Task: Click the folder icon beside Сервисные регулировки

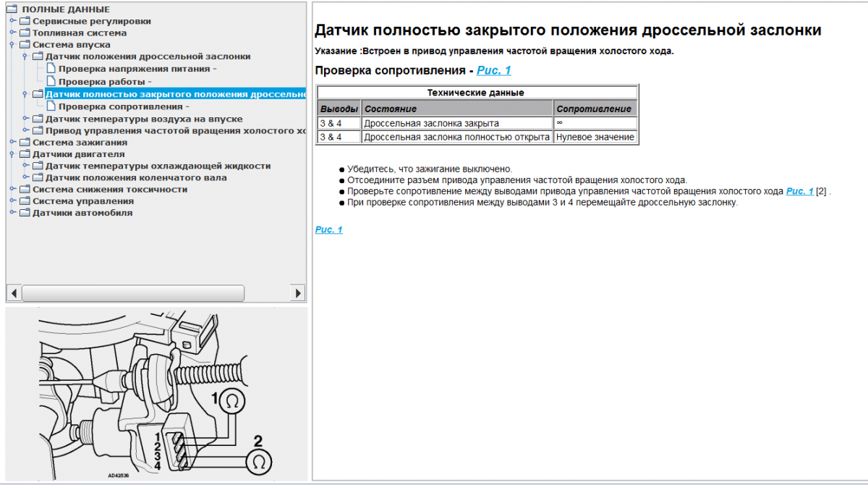Action: point(25,21)
